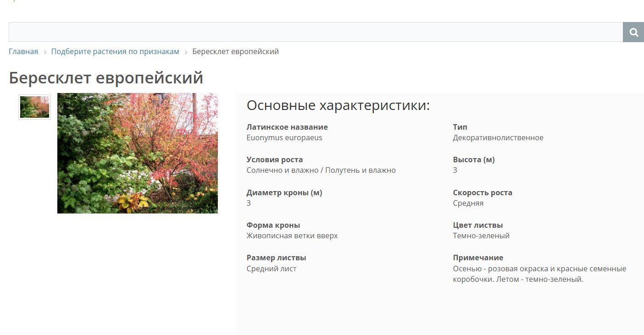The height and width of the screenshot is (335, 644).
Task: Select the small plant photo thumbnail
Action: click(x=34, y=107)
